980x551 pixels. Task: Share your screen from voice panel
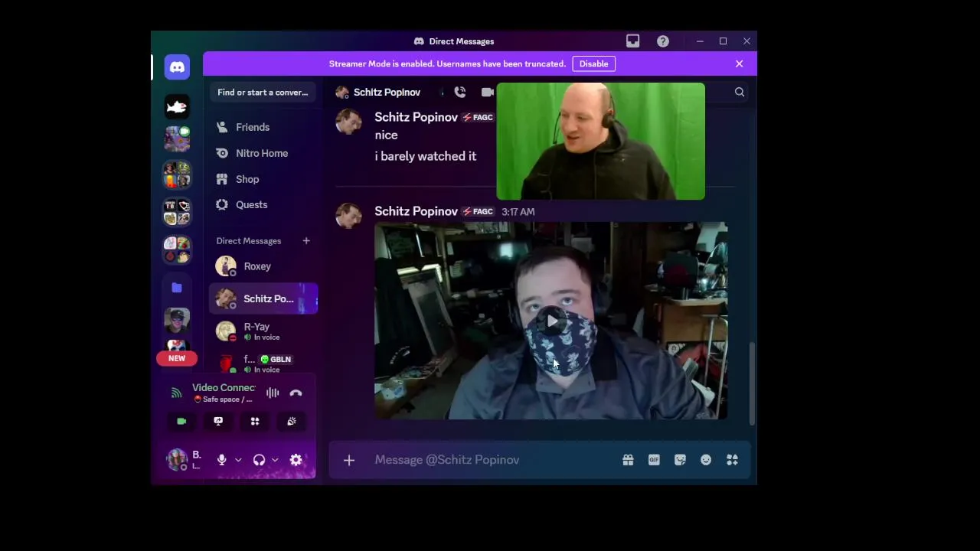click(218, 421)
